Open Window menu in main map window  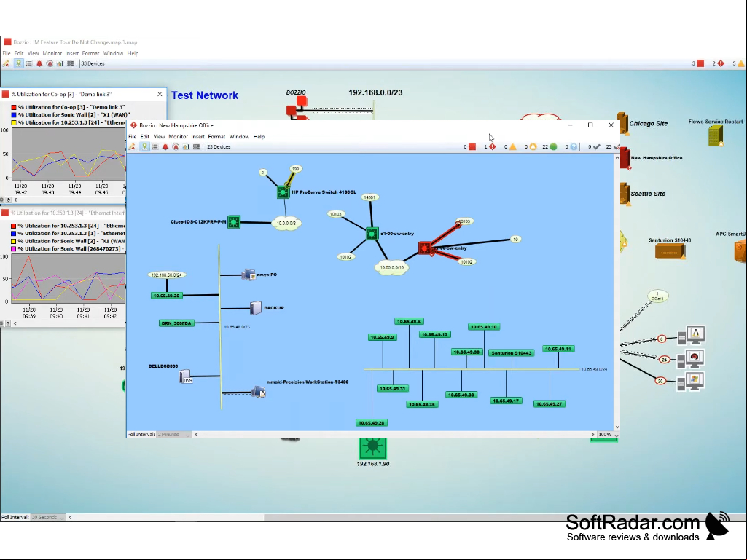(113, 53)
